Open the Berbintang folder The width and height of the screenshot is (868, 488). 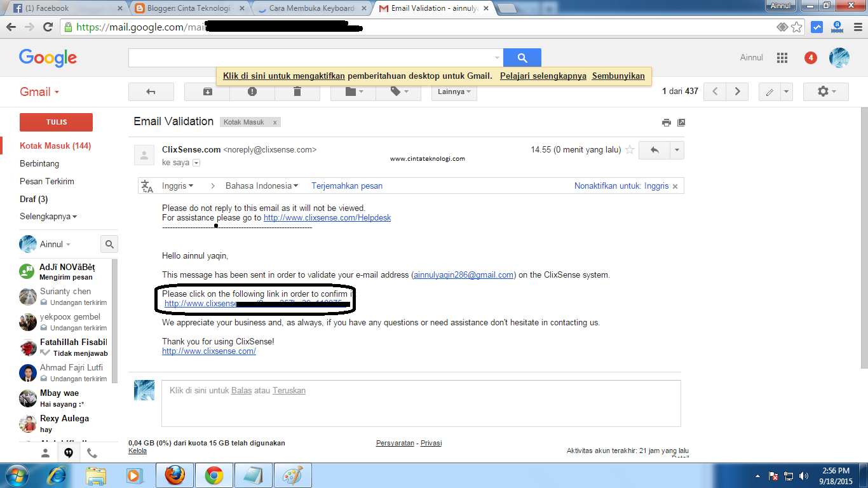(39, 163)
